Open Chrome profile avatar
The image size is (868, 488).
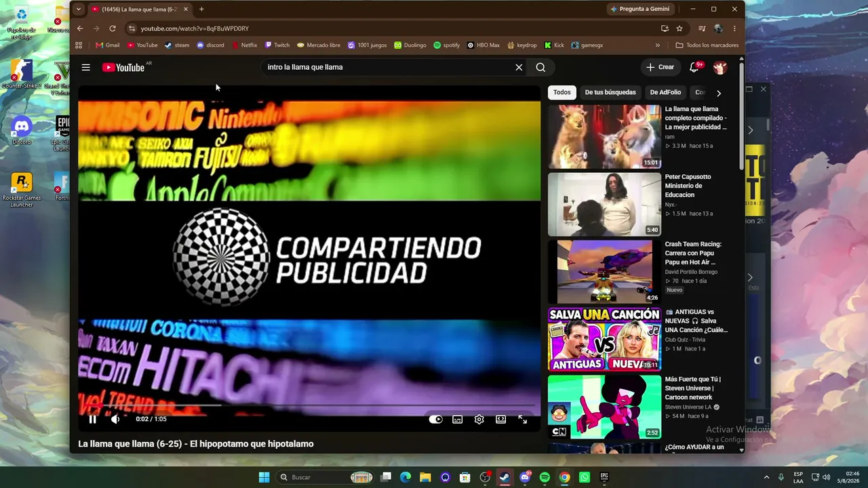tap(718, 28)
